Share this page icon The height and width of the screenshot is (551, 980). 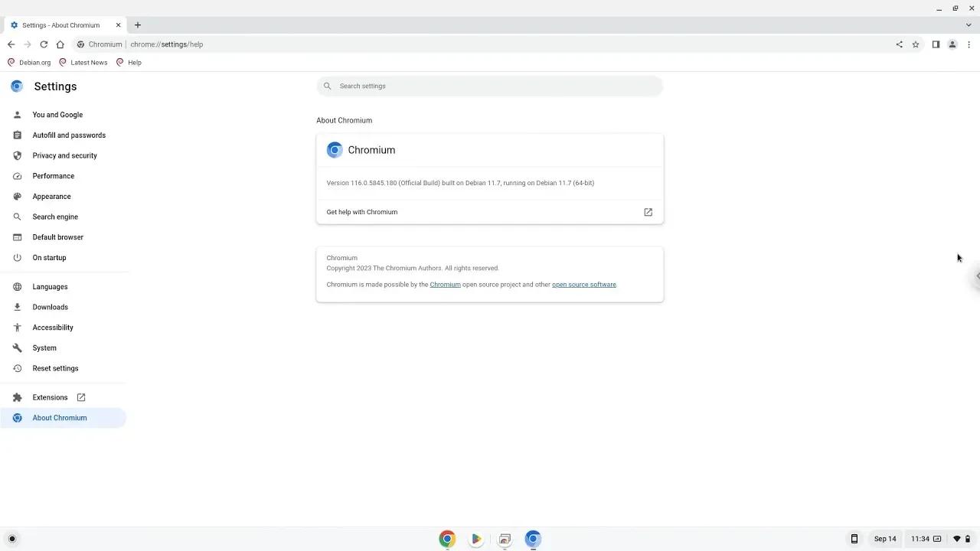[x=899, y=44]
